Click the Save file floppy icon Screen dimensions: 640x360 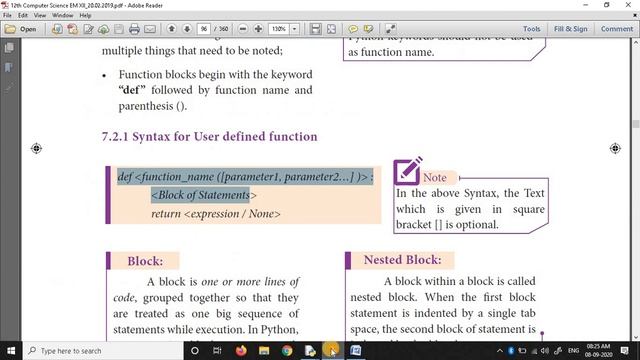point(119,29)
